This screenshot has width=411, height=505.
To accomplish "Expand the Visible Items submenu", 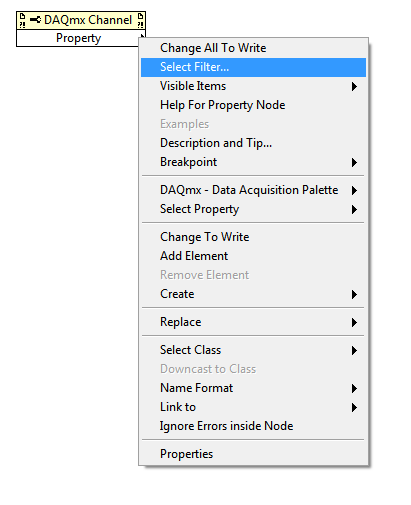I will (253, 86).
